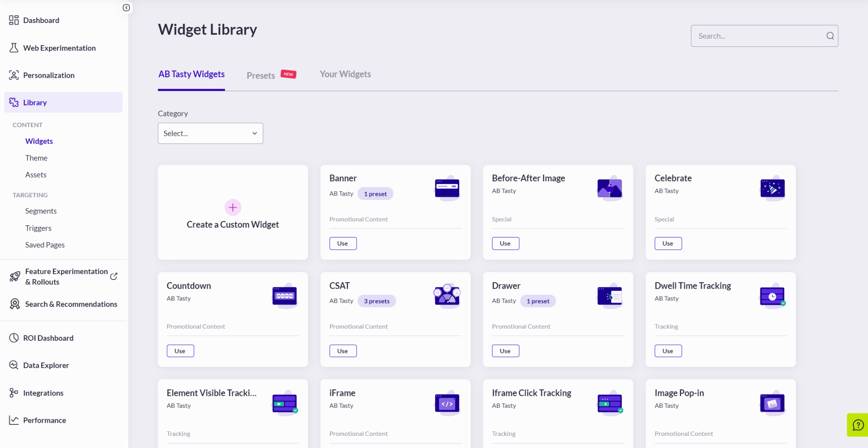
Task: Click the Personalization person-frame icon
Action: tap(14, 75)
